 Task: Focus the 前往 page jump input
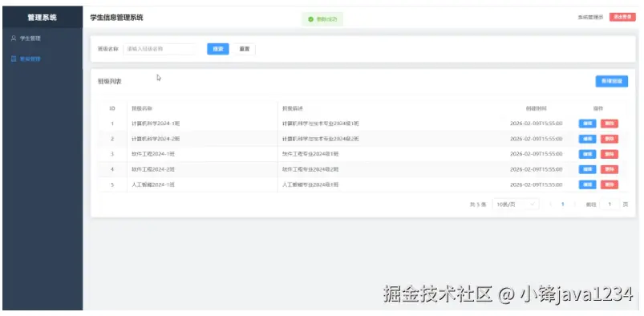click(x=610, y=205)
